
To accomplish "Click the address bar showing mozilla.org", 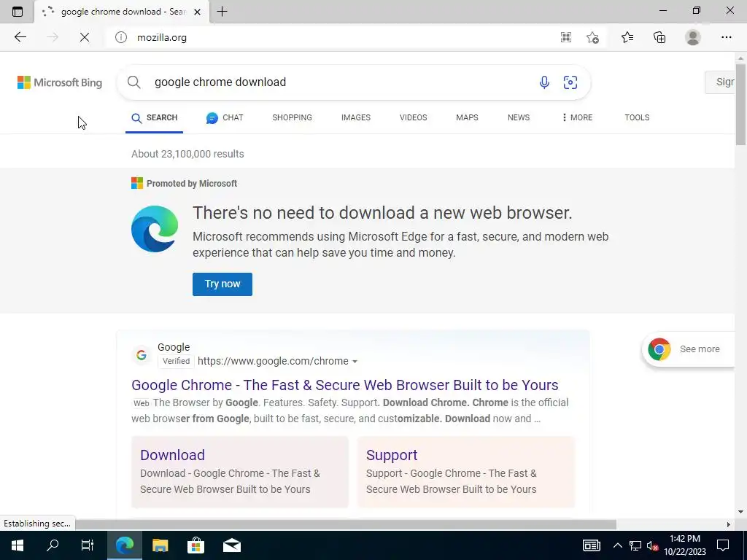I will 333,37.
